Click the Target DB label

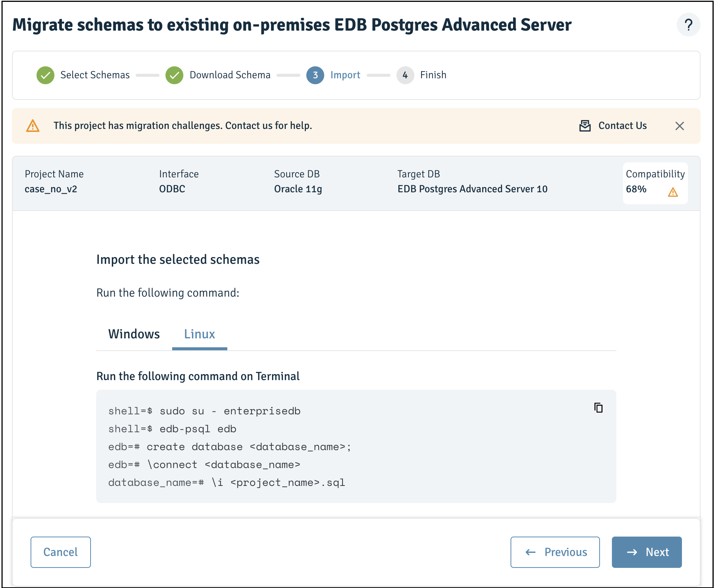pyautogui.click(x=418, y=174)
